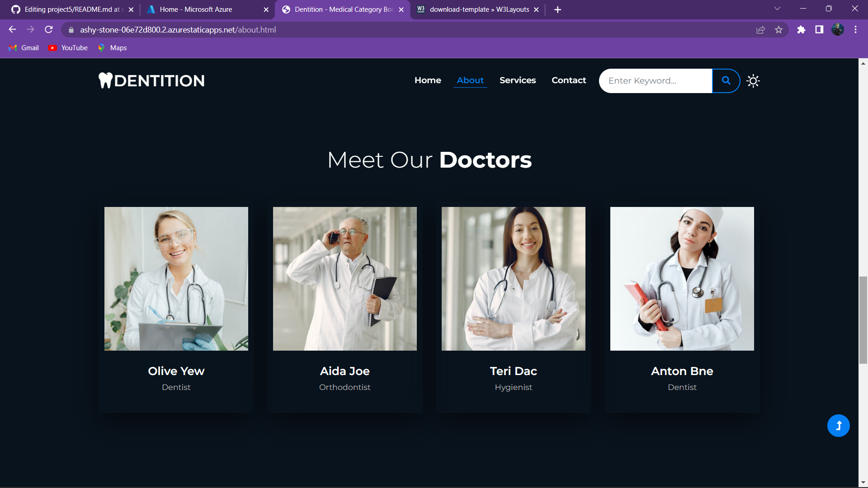
Task: Open the Chrome profile avatar menu
Action: click(x=837, y=30)
